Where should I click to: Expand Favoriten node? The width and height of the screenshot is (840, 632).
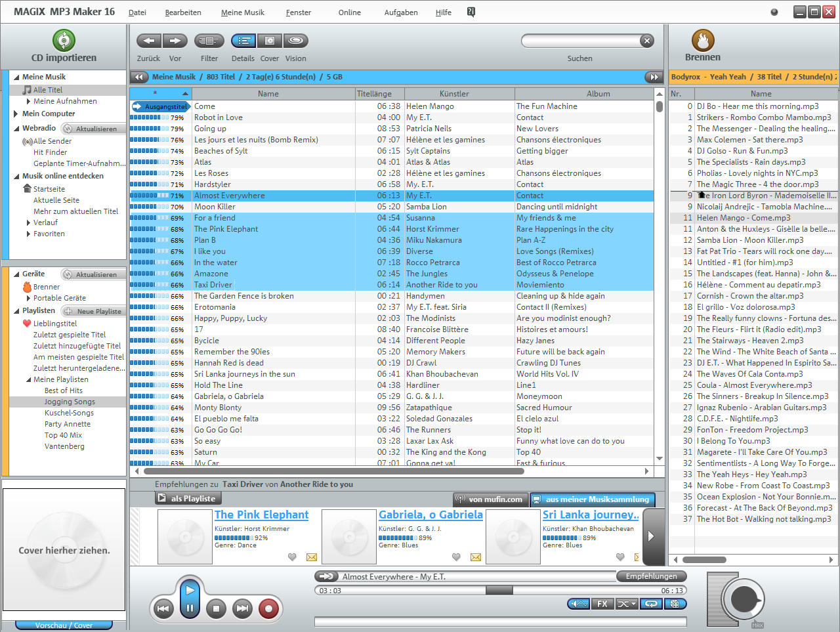[x=28, y=234]
